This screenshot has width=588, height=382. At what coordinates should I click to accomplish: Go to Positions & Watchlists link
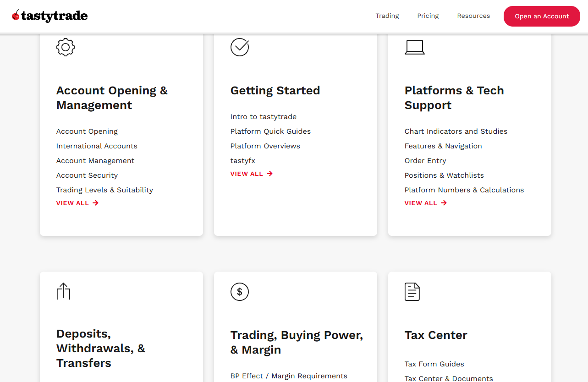(444, 175)
